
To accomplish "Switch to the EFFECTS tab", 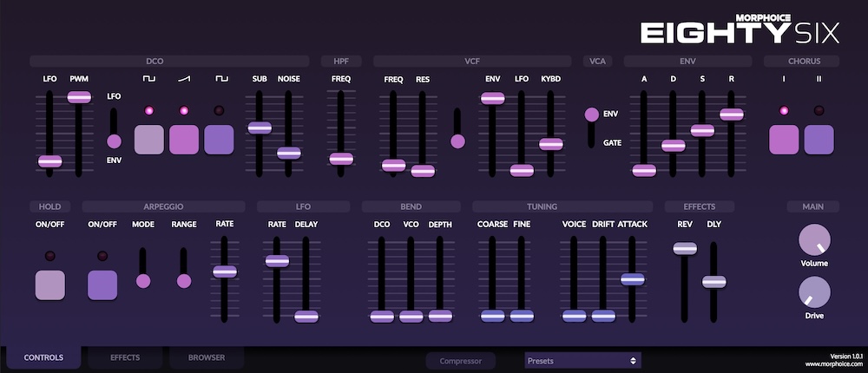I will [x=125, y=357].
